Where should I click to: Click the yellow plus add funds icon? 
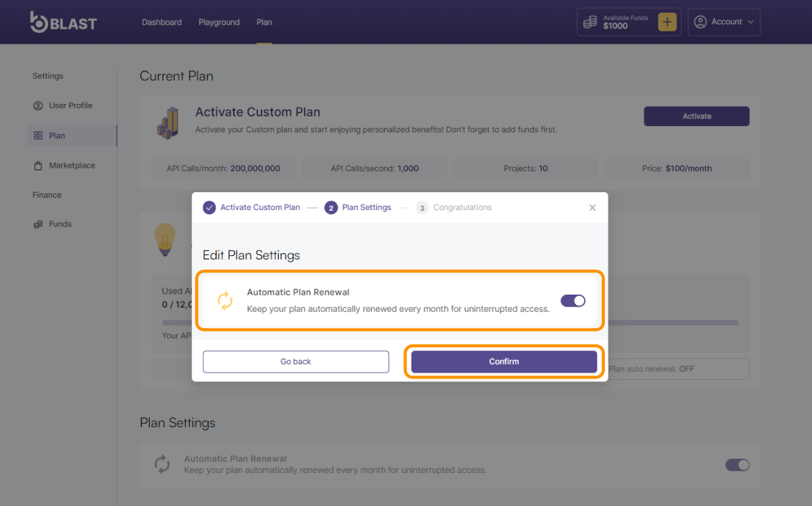tap(667, 22)
